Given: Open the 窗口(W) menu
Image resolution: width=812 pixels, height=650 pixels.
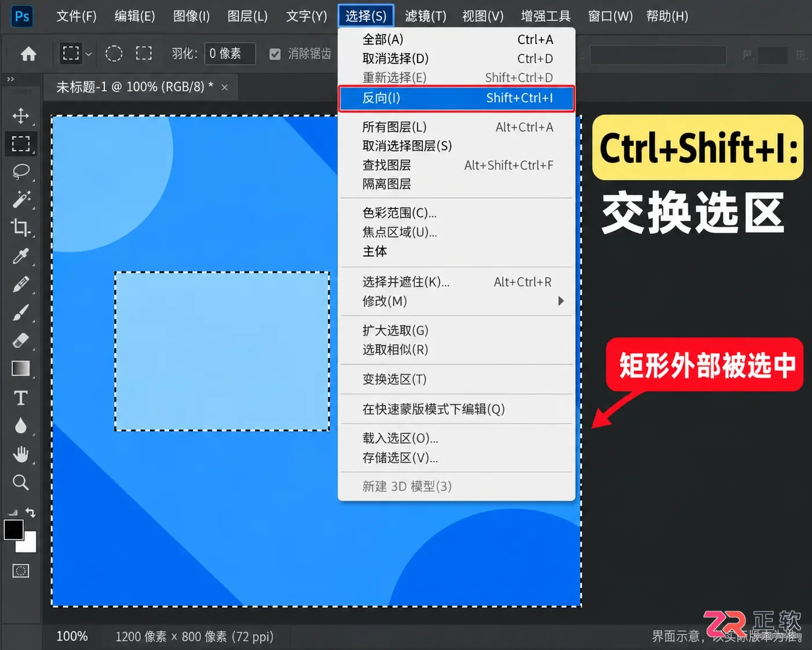Looking at the screenshot, I should click(610, 16).
